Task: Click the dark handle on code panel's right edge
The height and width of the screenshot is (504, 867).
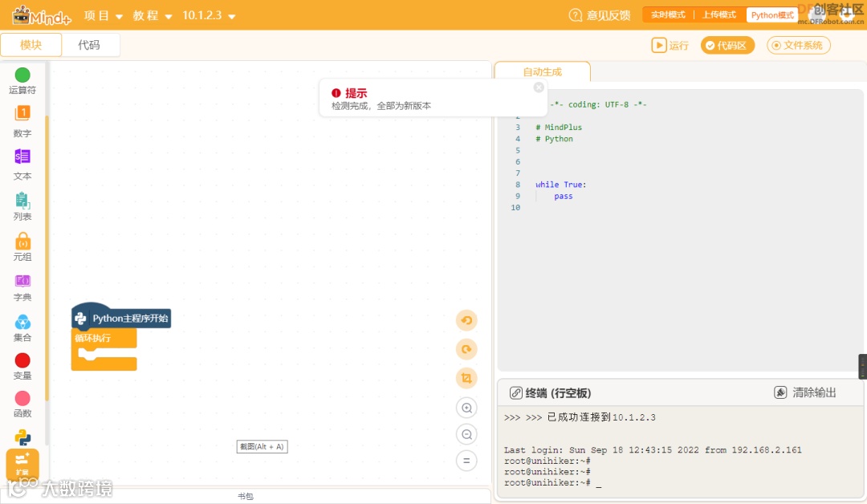Action: 862,367
